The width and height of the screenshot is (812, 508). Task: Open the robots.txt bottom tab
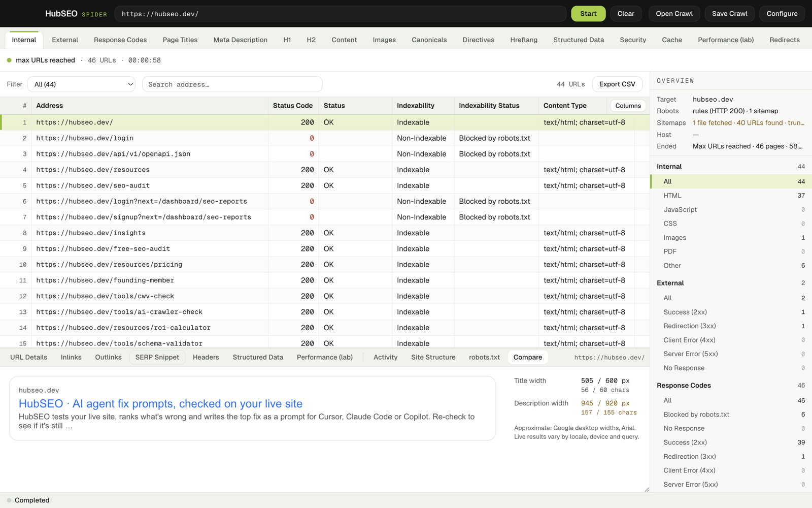pyautogui.click(x=484, y=357)
